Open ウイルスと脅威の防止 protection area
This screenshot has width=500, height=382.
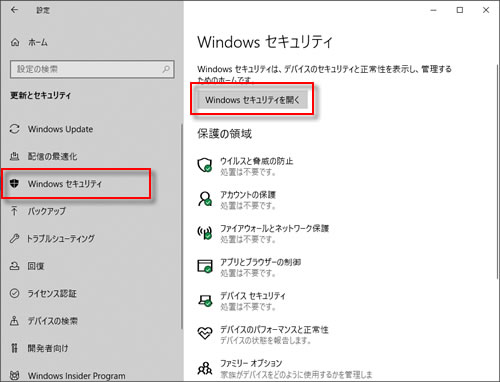click(x=256, y=161)
